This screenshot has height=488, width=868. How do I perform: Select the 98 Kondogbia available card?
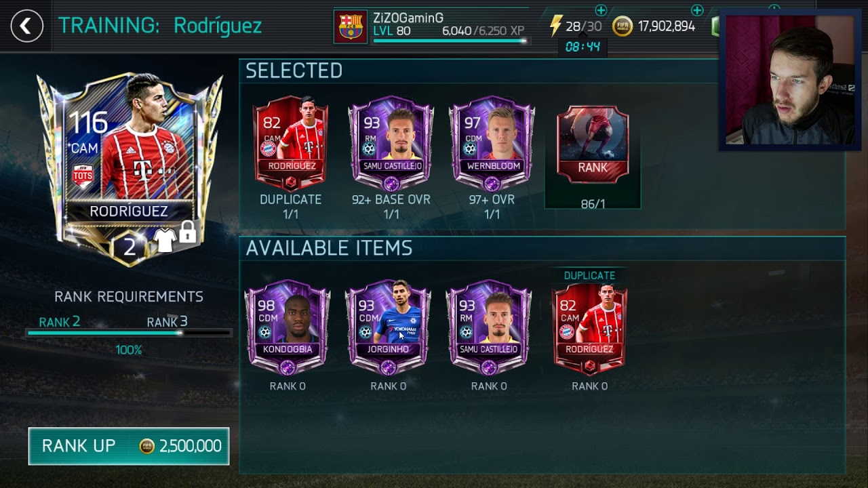click(288, 327)
